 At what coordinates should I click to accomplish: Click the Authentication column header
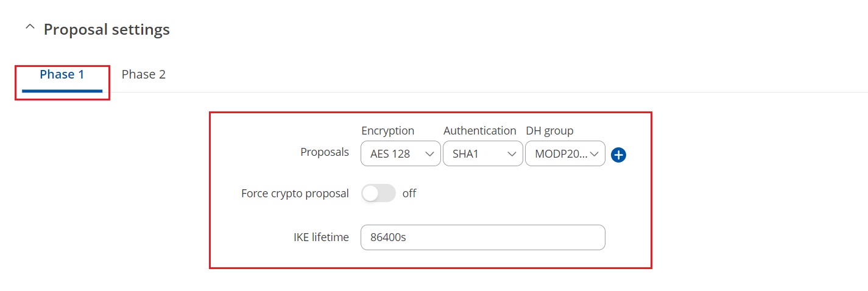[x=479, y=131]
